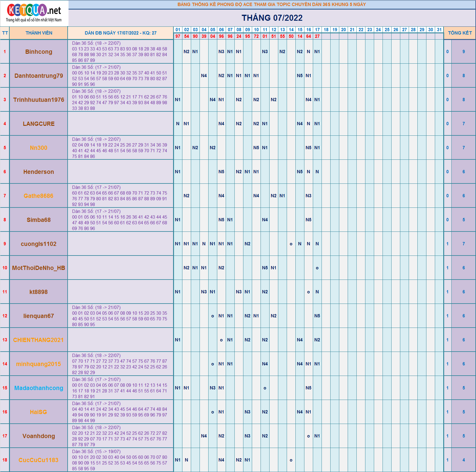Click result 27 under day 17
Screen dimensions: 476x472
click(x=317, y=36)
